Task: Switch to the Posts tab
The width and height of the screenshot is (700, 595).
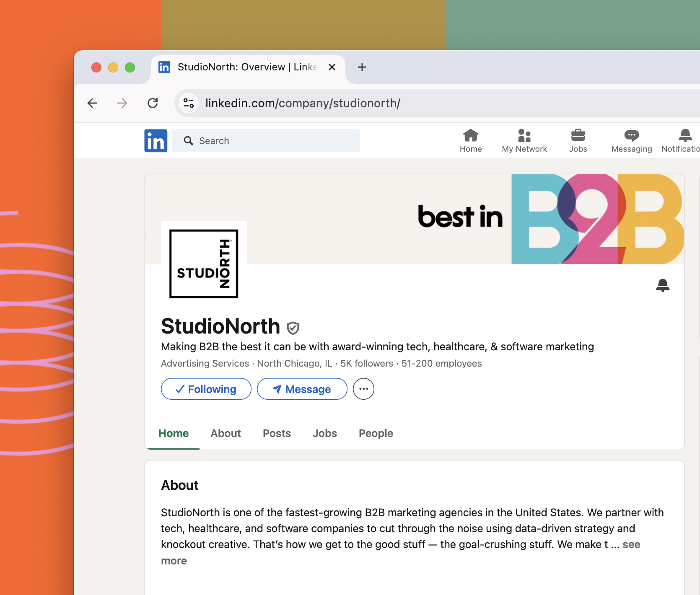Action: click(x=277, y=433)
